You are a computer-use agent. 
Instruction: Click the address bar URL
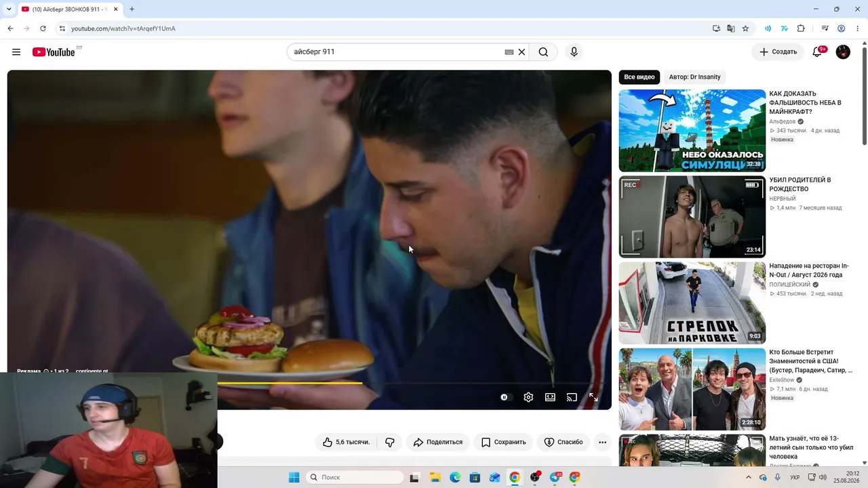pyautogui.click(x=123, y=28)
